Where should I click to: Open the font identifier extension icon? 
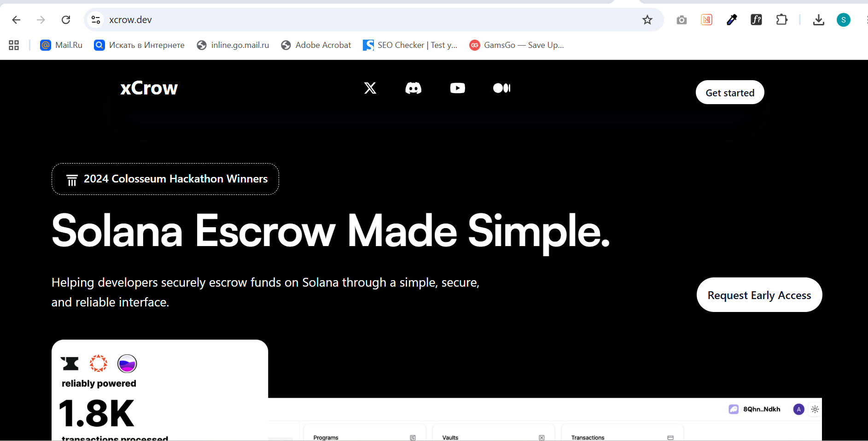click(x=756, y=20)
